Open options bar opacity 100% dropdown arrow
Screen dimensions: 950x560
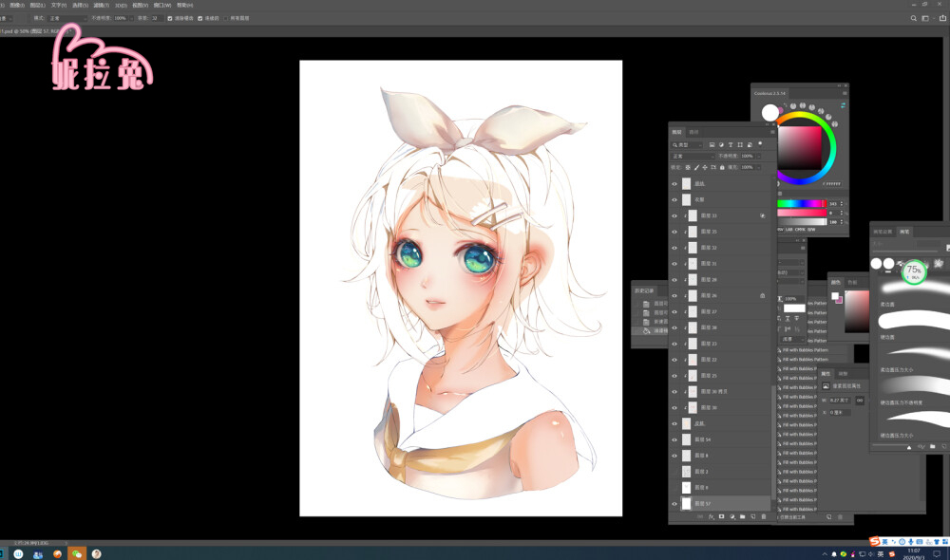(x=131, y=18)
